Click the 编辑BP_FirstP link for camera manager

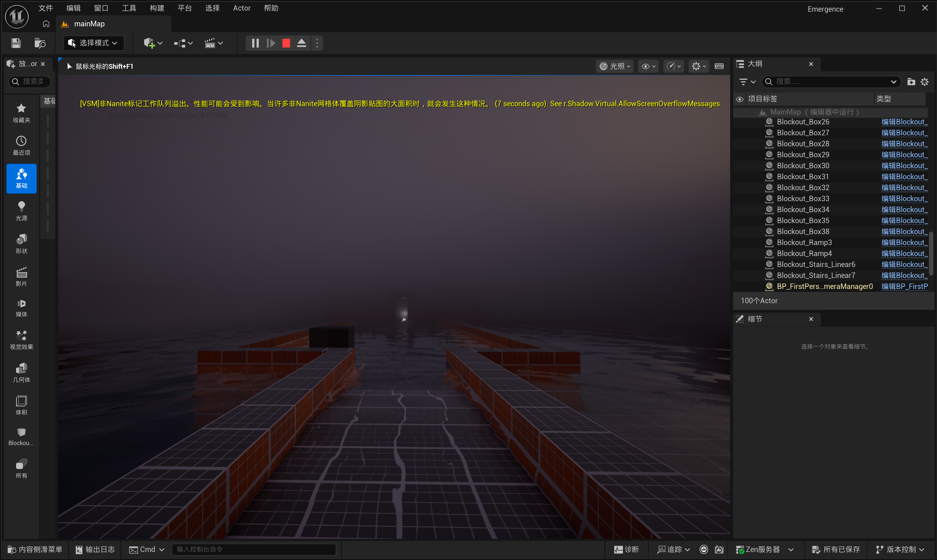tap(904, 286)
